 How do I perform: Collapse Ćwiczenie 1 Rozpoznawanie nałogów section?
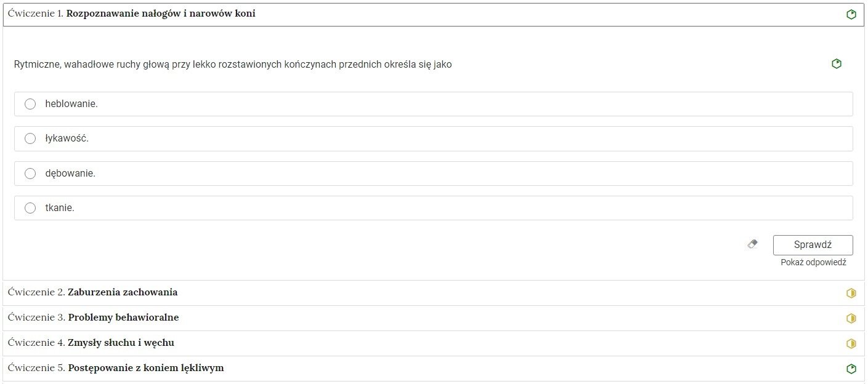point(160,14)
